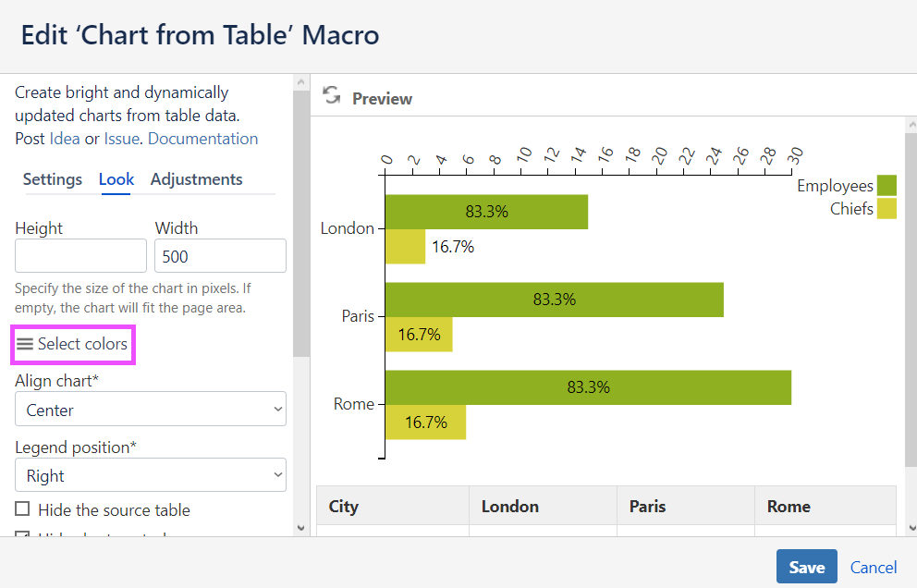Click the green Employees legend swatch
This screenshot has height=588, width=917.
click(886, 186)
